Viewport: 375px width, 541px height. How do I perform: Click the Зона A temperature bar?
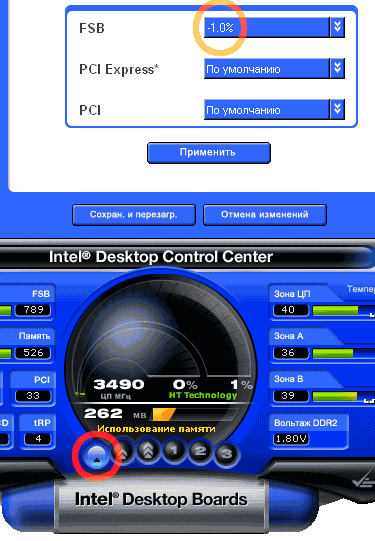click(x=344, y=353)
